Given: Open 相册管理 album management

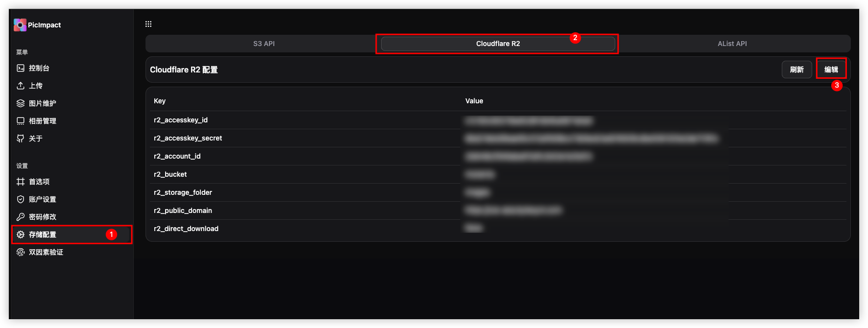Looking at the screenshot, I should 72,121.
